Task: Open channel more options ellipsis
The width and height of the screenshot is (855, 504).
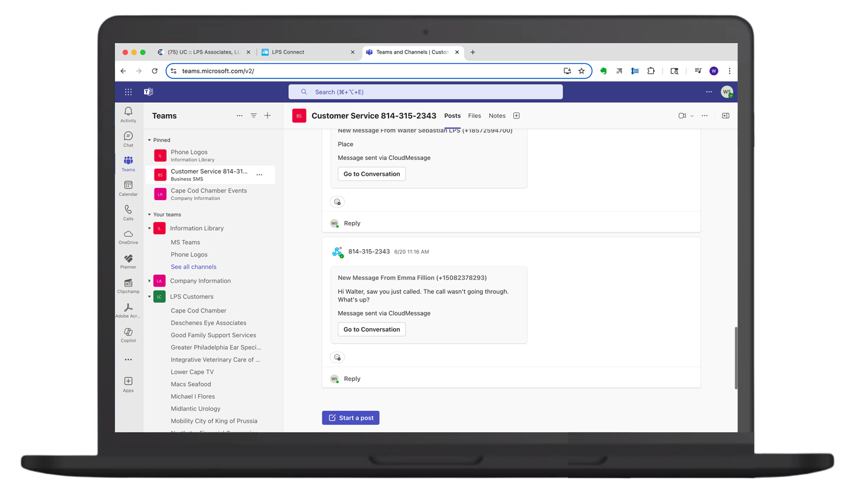Action: click(x=705, y=116)
